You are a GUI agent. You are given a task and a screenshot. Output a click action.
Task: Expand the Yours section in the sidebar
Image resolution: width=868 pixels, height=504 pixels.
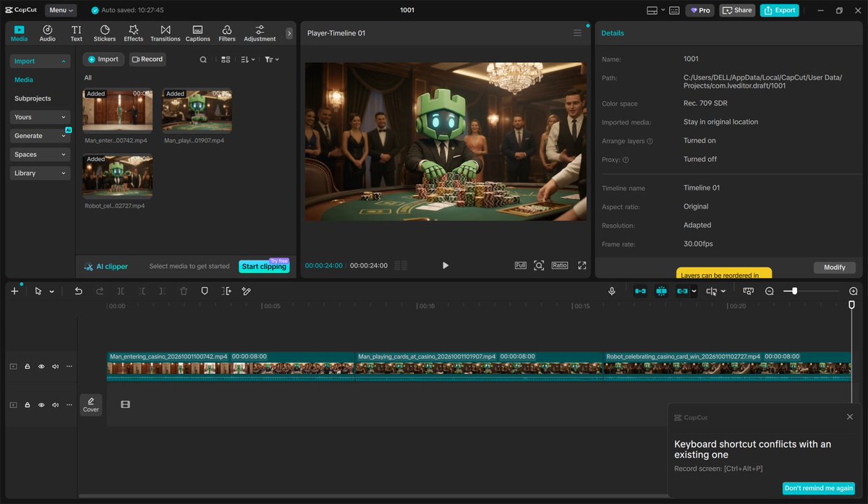[40, 117]
